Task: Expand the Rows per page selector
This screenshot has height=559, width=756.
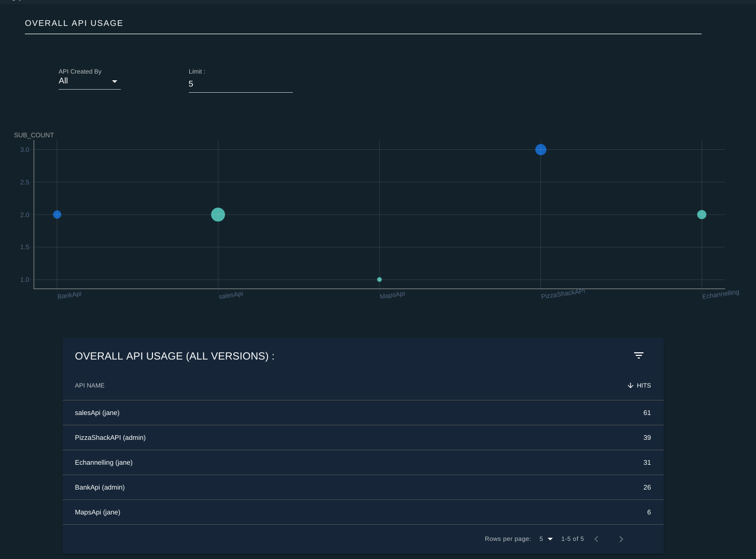Action: 546,539
